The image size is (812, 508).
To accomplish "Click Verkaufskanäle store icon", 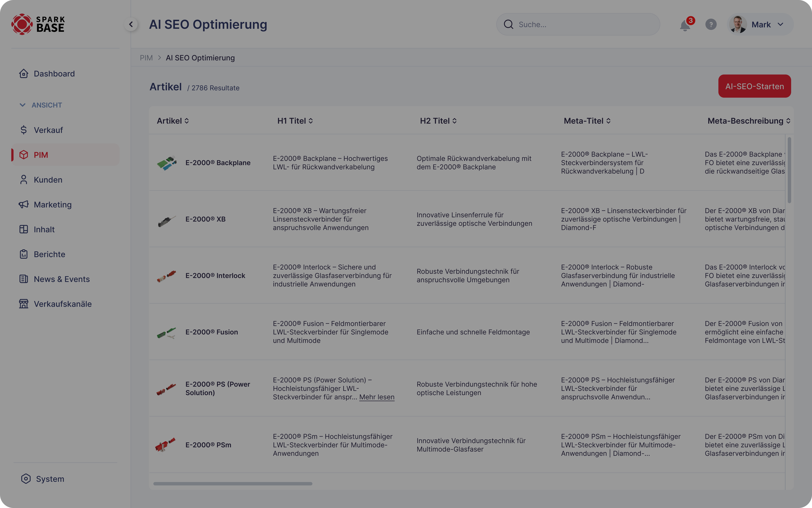I will (x=24, y=304).
